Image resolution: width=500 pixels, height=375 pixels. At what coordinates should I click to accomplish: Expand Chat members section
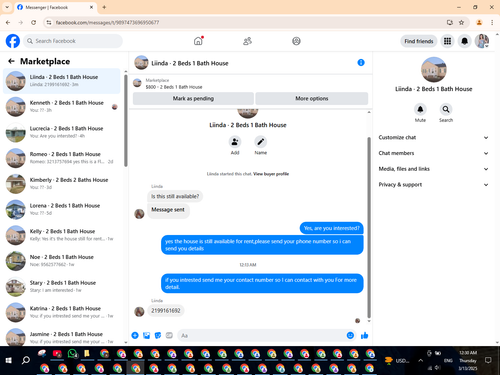433,153
